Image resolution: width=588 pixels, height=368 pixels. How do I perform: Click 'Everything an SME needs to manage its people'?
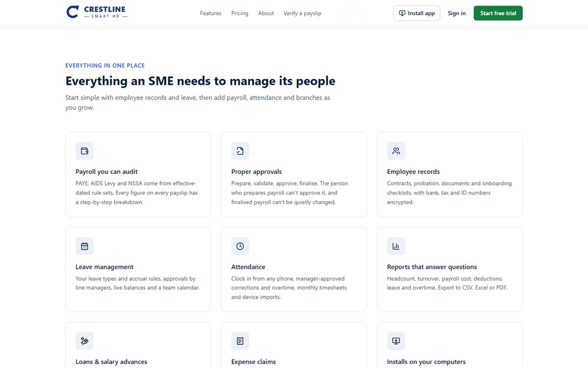coord(200,81)
